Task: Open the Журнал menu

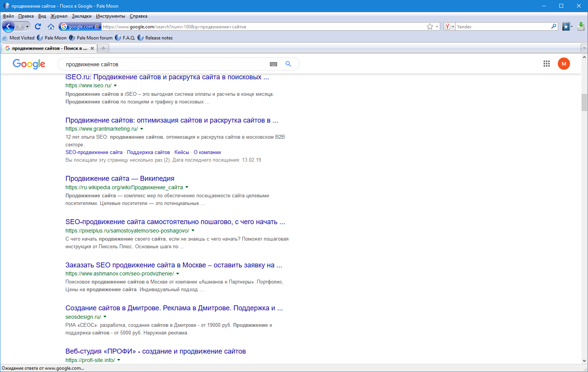Action: (59, 16)
